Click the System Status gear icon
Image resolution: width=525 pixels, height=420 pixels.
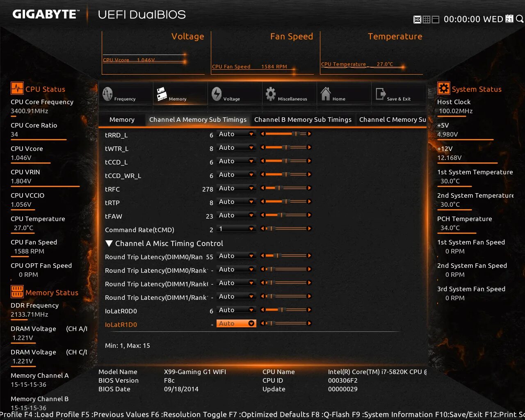444,88
